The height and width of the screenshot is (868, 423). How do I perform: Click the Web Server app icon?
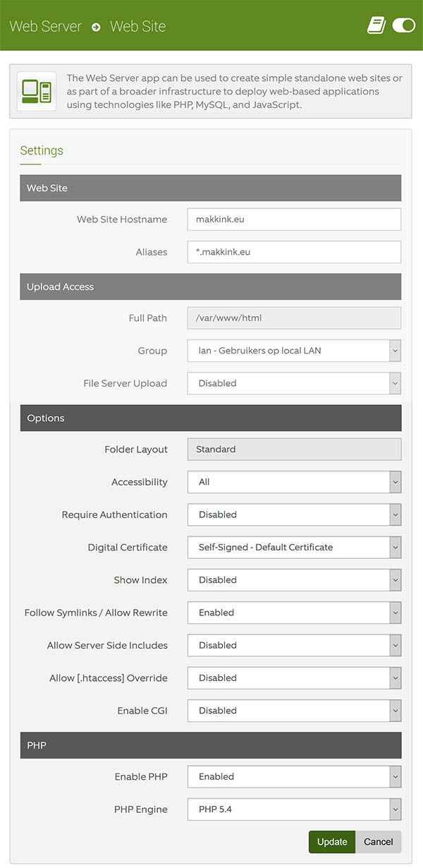pos(36,92)
